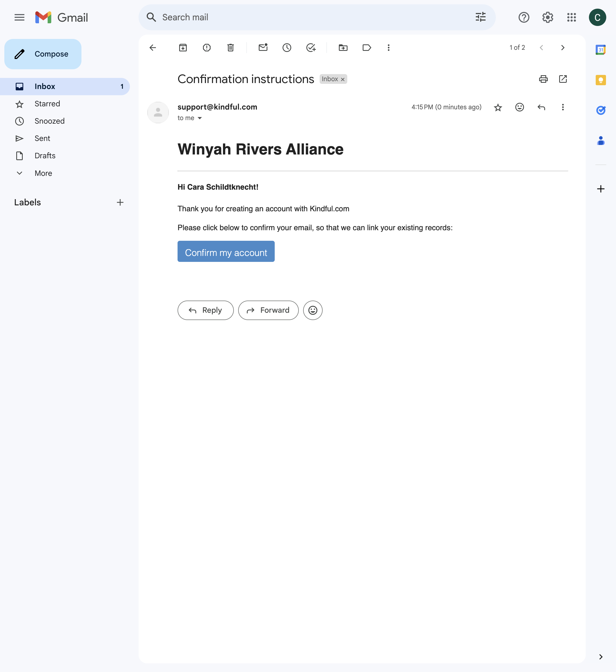Open Google apps grid

click(x=571, y=17)
